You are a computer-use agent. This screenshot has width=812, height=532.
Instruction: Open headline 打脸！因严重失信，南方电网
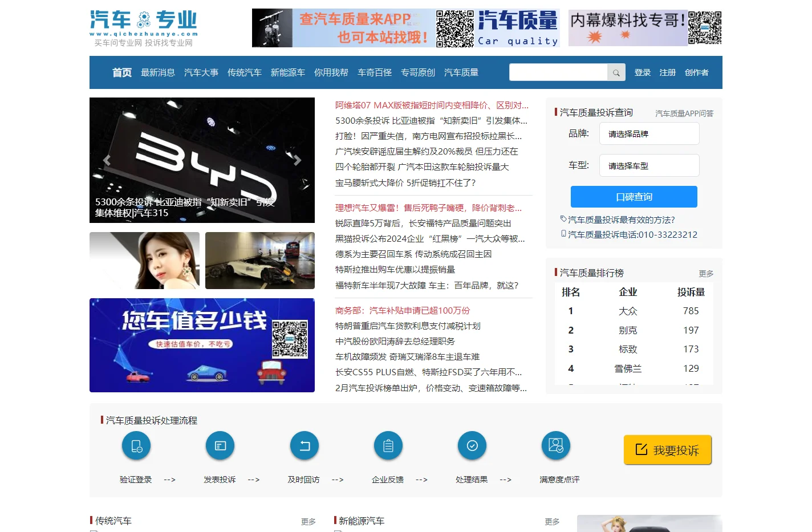click(428, 136)
